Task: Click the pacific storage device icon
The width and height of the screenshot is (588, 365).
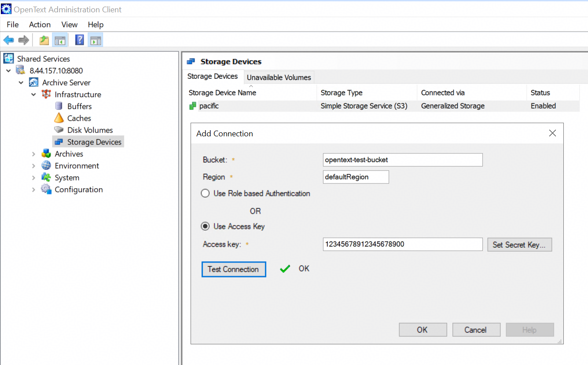Action: pyautogui.click(x=192, y=106)
